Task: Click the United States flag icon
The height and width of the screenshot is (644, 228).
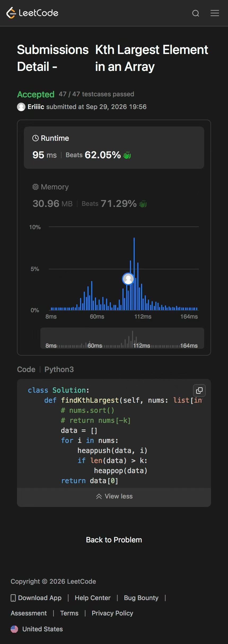Action: (14, 629)
